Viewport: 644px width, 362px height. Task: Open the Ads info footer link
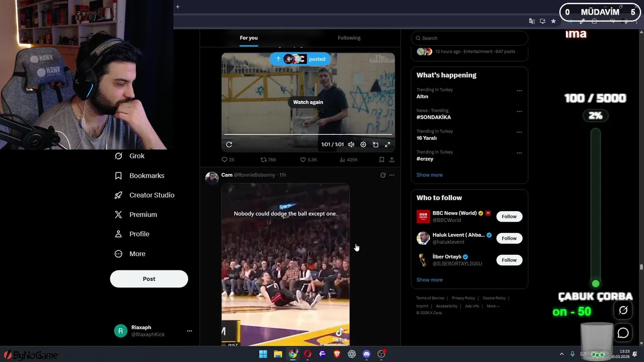(472, 306)
